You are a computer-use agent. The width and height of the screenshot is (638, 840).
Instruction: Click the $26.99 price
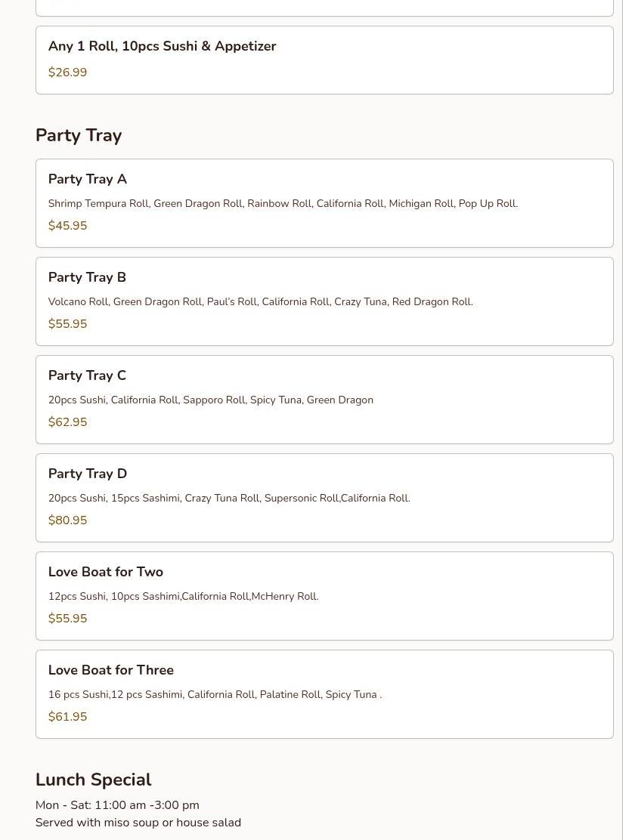point(67,73)
